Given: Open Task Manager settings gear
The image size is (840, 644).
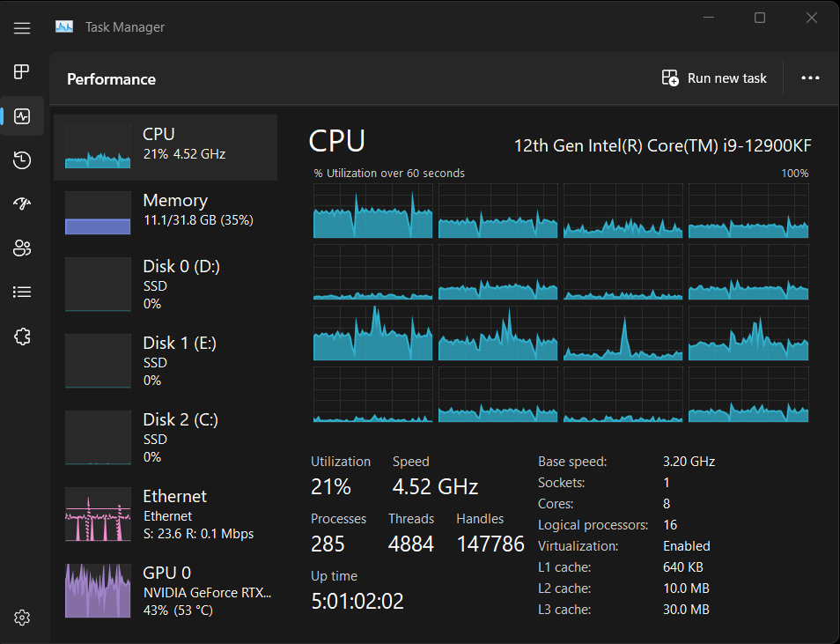Looking at the screenshot, I should 22,618.
